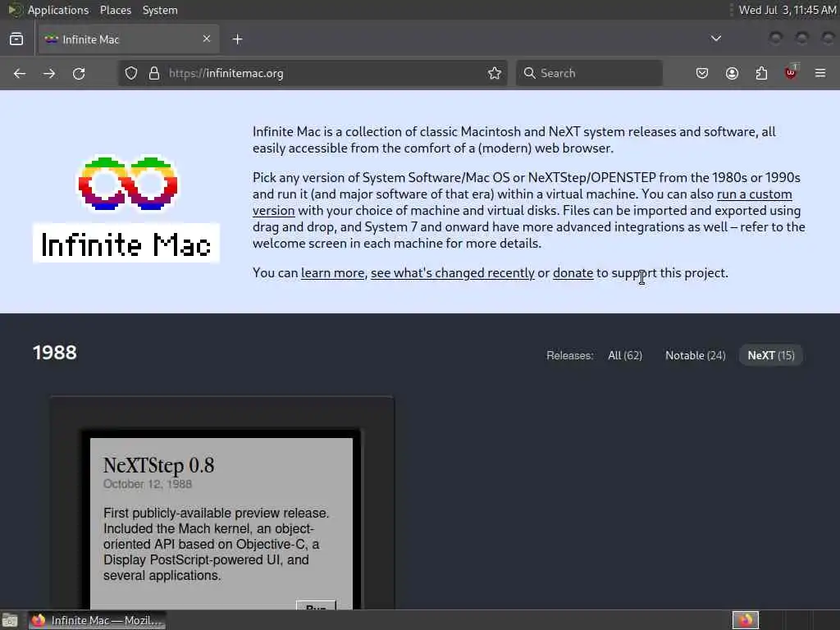This screenshot has height=630, width=840.
Task: Click the Infinite Mac rainbow infinity logo
Action: (127, 183)
